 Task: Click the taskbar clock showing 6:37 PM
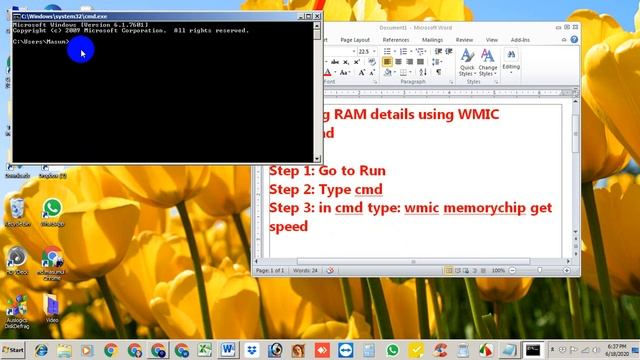coord(616,350)
